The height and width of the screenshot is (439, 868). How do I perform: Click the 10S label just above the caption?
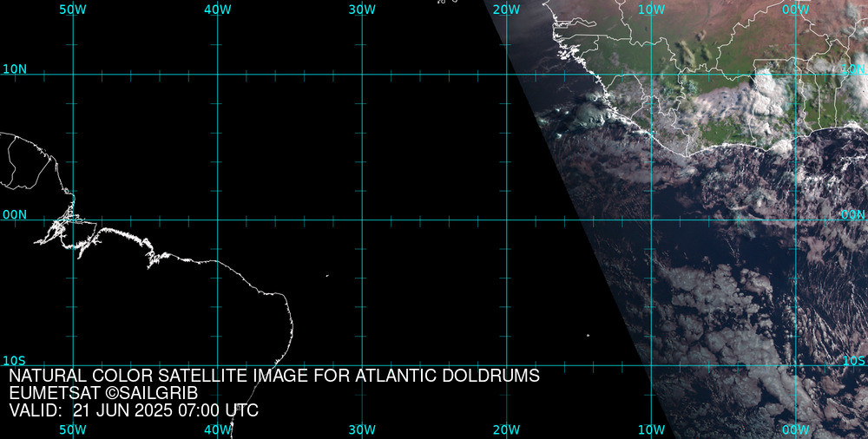(x=14, y=361)
